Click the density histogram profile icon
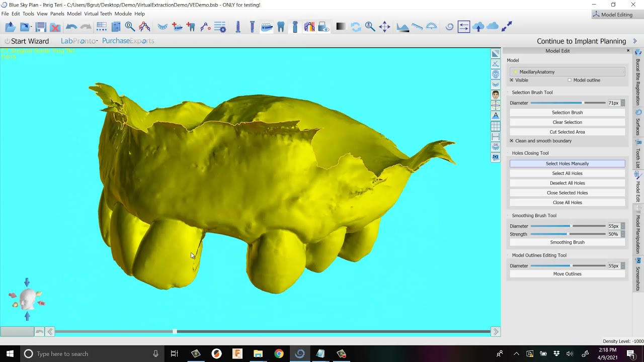 point(403,27)
